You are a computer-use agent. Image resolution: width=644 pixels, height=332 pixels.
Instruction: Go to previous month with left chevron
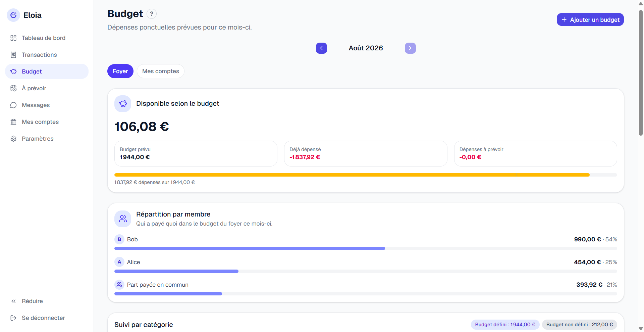pos(321,48)
